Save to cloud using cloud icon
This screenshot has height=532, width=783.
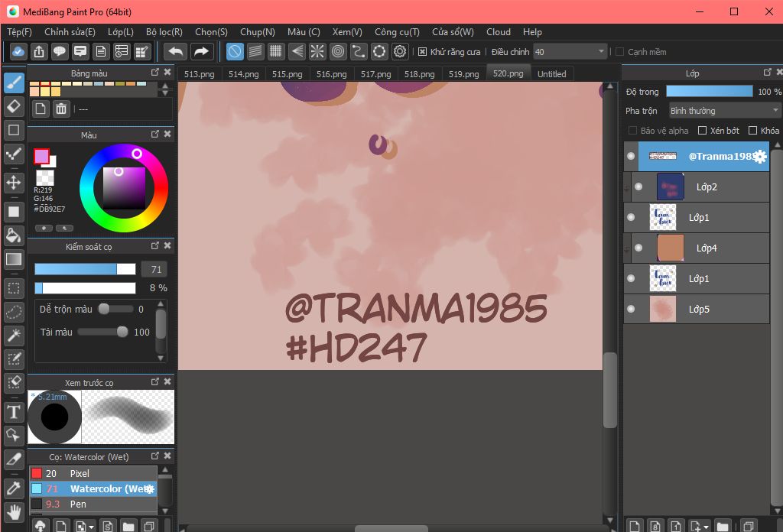pos(18,51)
